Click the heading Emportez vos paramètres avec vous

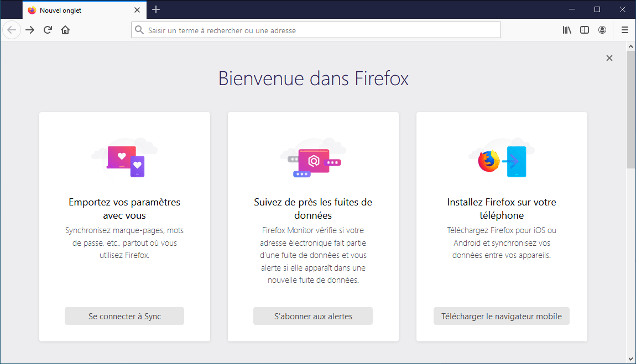pos(124,209)
